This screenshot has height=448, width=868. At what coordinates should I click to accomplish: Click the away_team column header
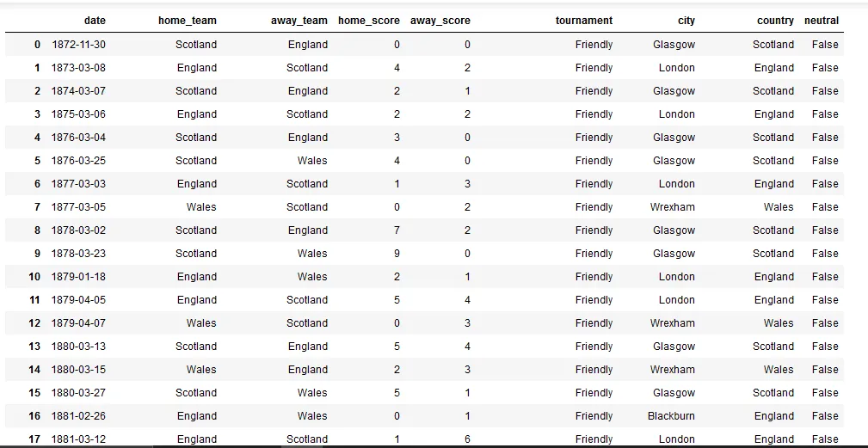tap(299, 21)
